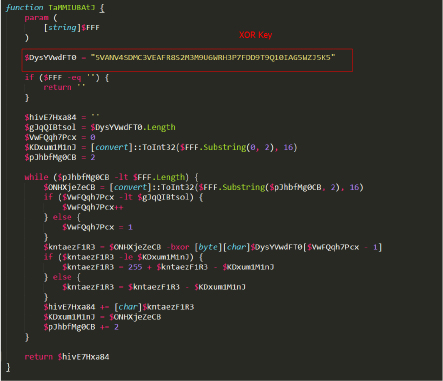The height and width of the screenshot is (381, 443).
Task: Click the final return $hivE7Hxa84 statement
Action: [67, 357]
